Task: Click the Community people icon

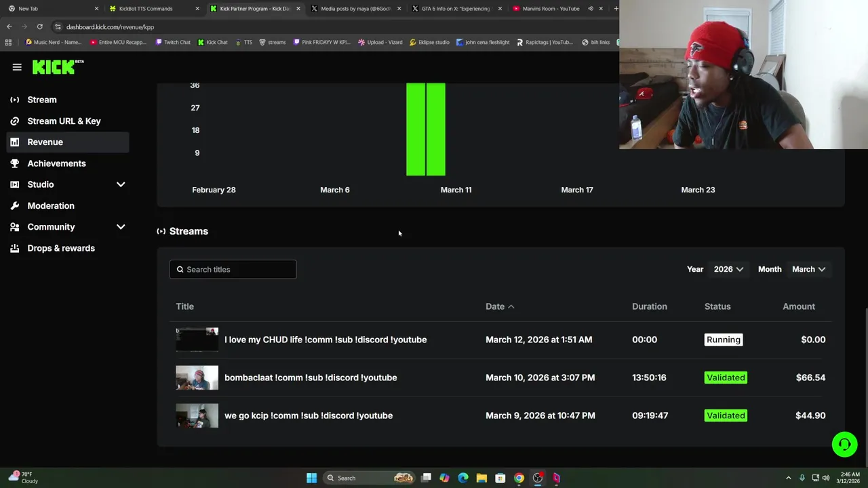Action: point(15,227)
